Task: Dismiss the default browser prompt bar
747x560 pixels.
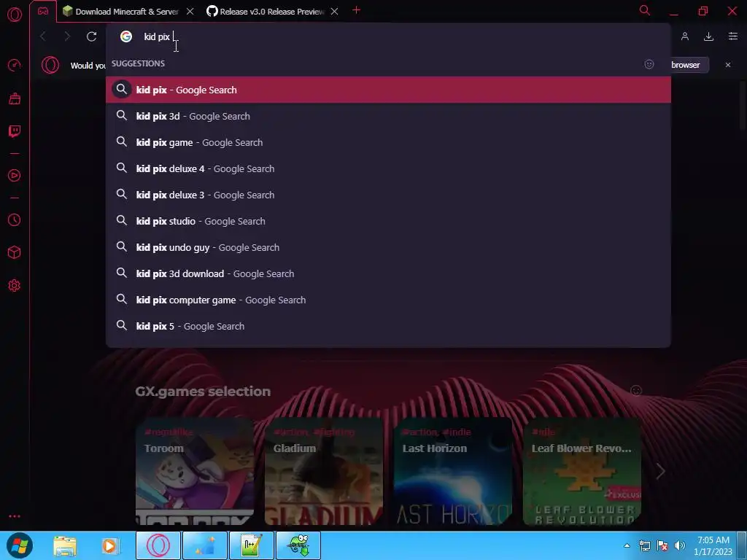Action: pyautogui.click(x=728, y=65)
